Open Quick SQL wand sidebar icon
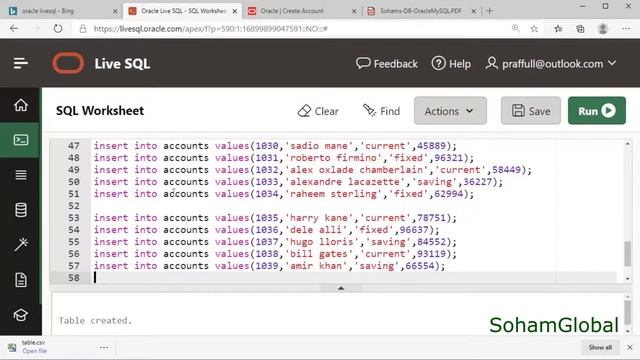The width and height of the screenshot is (640, 360). [x=21, y=244]
